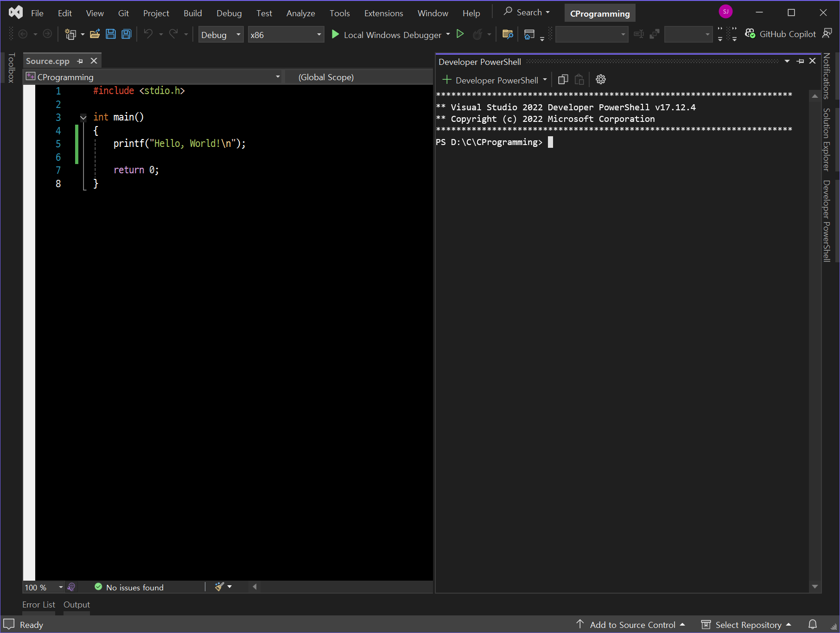Click the Navigate Forward arrow icon
Image resolution: width=840 pixels, height=633 pixels.
coord(47,34)
